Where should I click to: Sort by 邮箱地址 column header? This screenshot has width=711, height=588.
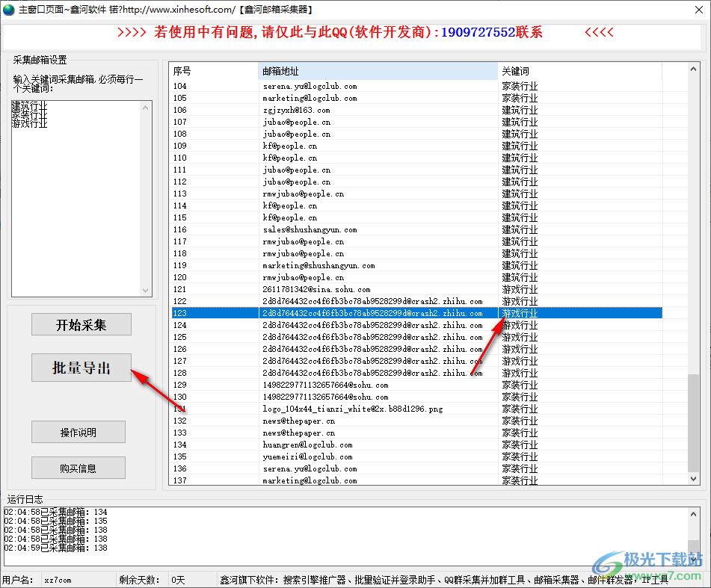378,71
